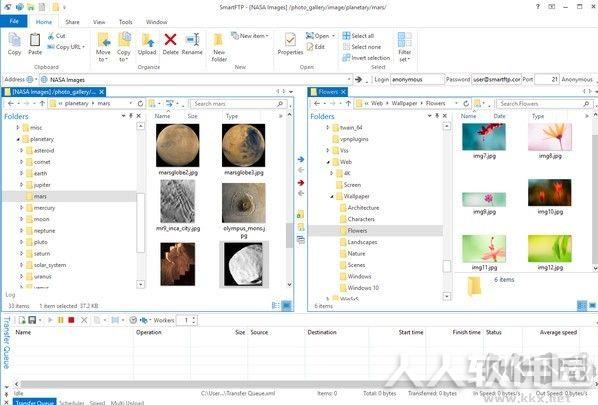Image resolution: width=598 pixels, height=405 pixels.
Task: Click the red Delete icon
Action: pyautogui.click(x=170, y=40)
